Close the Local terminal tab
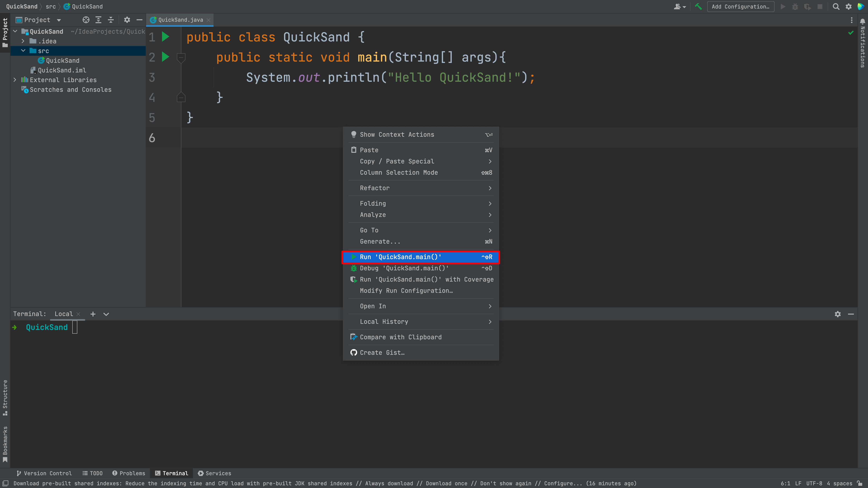The image size is (868, 488). tap(78, 314)
